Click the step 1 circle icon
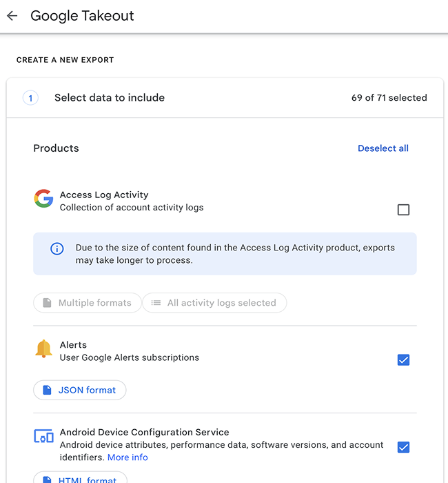This screenshot has height=483, width=448. [x=30, y=98]
